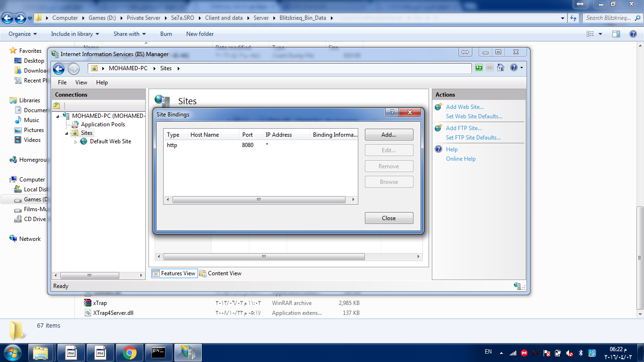Open the File Explorer taskbar icon
Screen dimensions: 644x362
41,353
